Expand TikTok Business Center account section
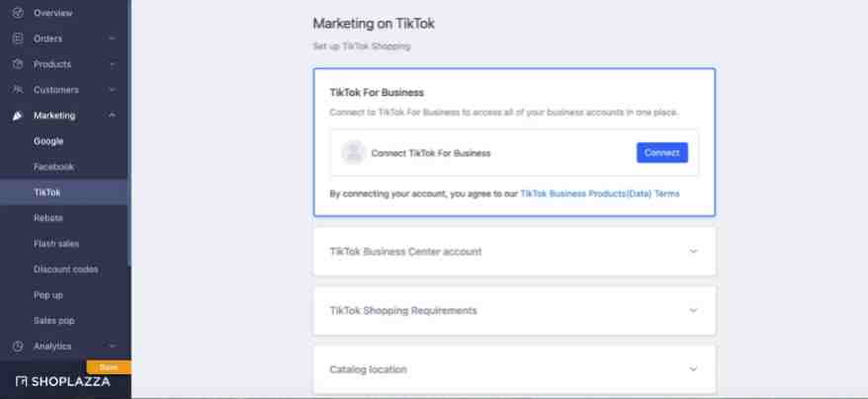Viewport: 868px width, 399px height. pyautogui.click(x=514, y=252)
